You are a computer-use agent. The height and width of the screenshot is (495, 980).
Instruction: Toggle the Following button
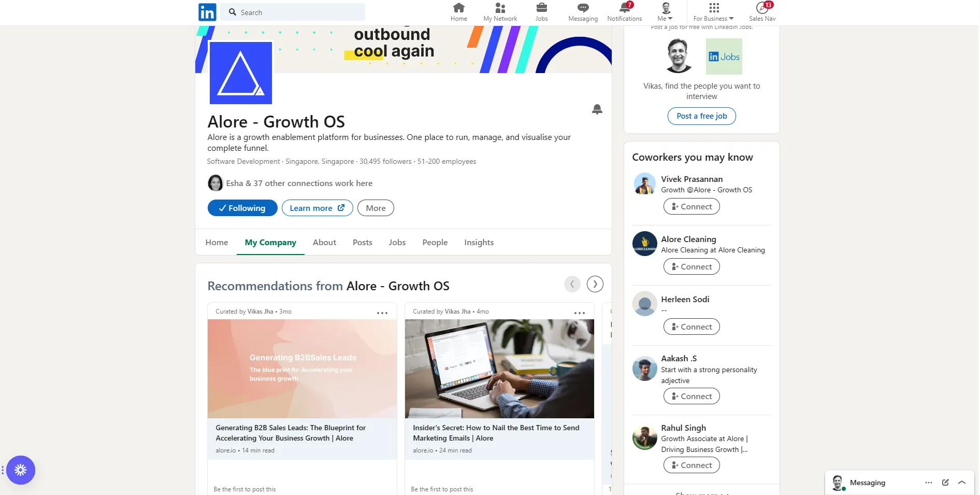coord(242,208)
